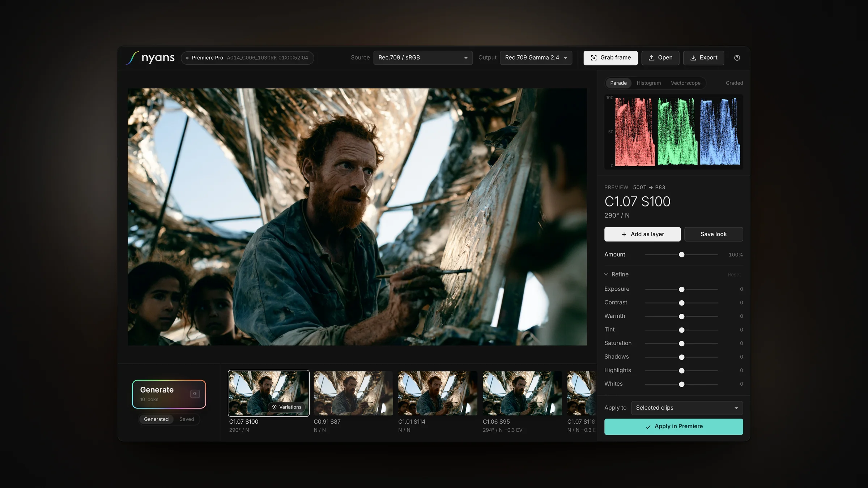Viewport: 868px width, 488px height.
Task: Click Apply in Premiere button
Action: [673, 427]
